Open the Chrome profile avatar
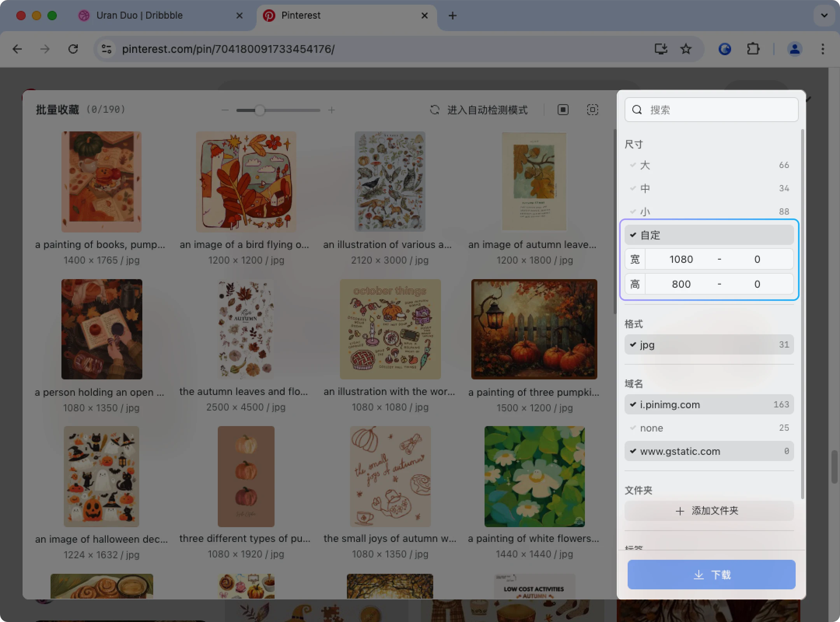 [795, 49]
